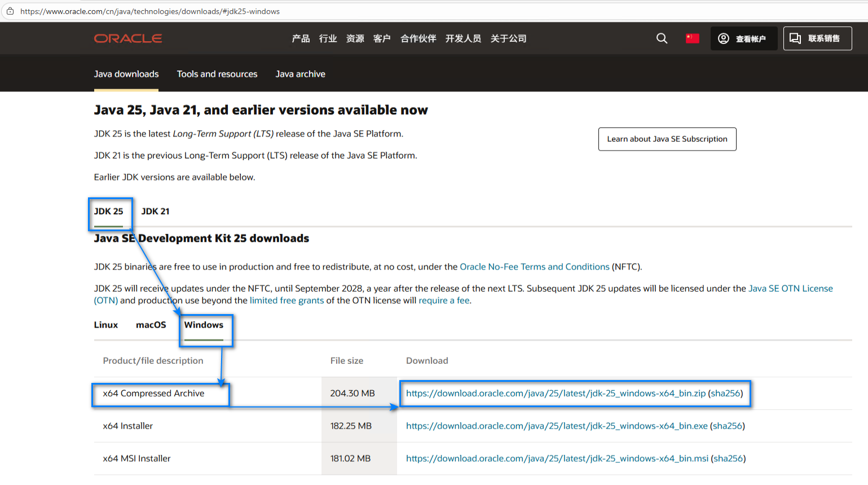The height and width of the screenshot is (485, 868).
Task: Open the 开发人员 menu
Action: pos(463,38)
